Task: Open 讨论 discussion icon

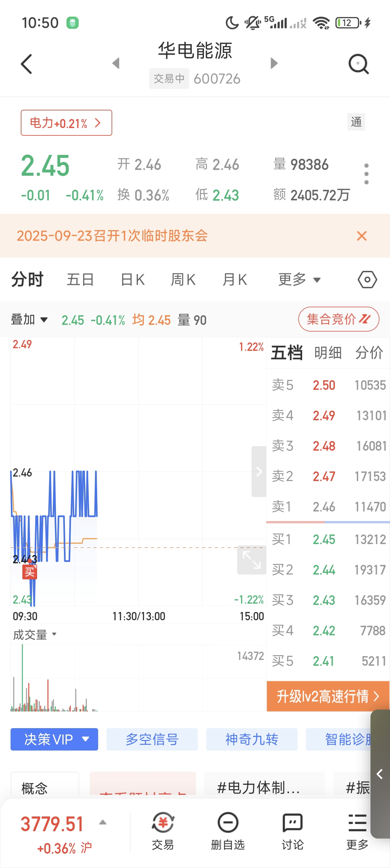Action: 292,831
